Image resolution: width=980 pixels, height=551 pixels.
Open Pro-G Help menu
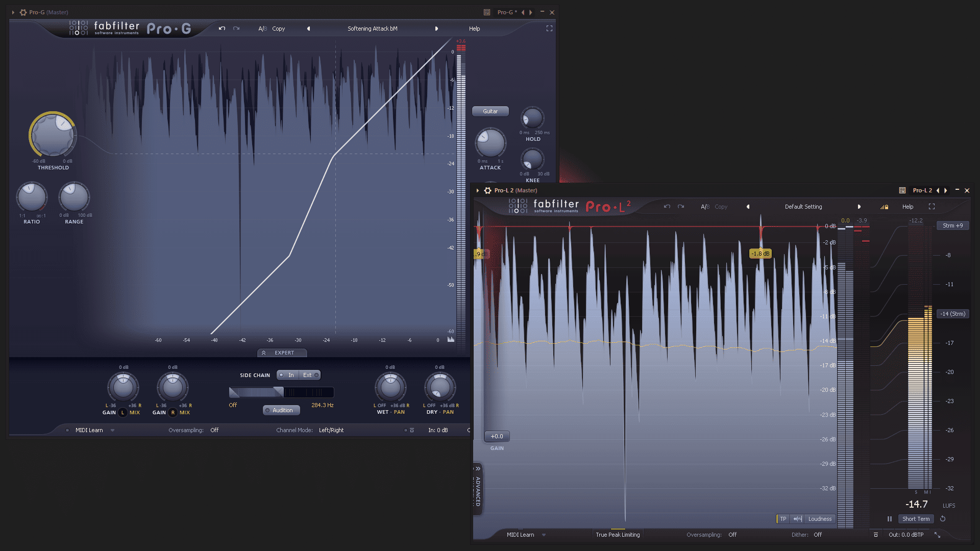tap(474, 29)
